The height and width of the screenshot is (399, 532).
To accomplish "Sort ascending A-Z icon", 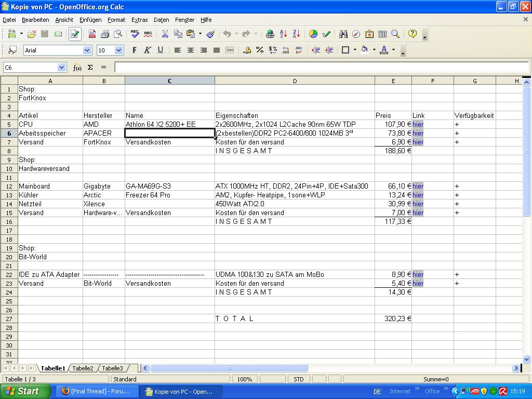I will (x=283, y=34).
